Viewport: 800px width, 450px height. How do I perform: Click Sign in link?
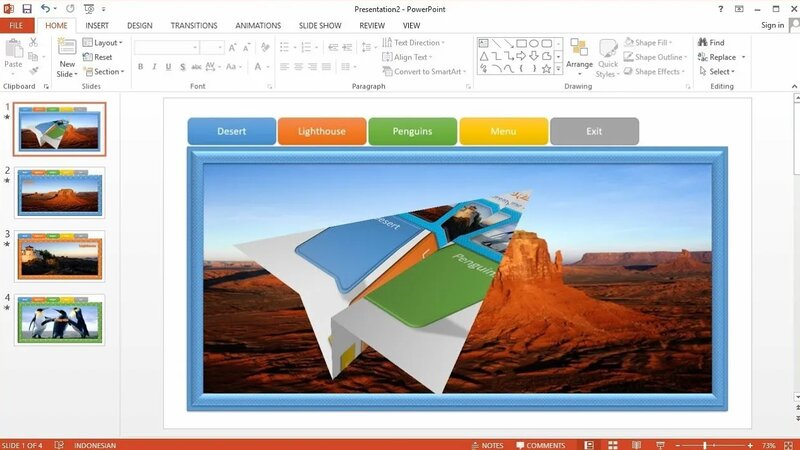(x=772, y=25)
